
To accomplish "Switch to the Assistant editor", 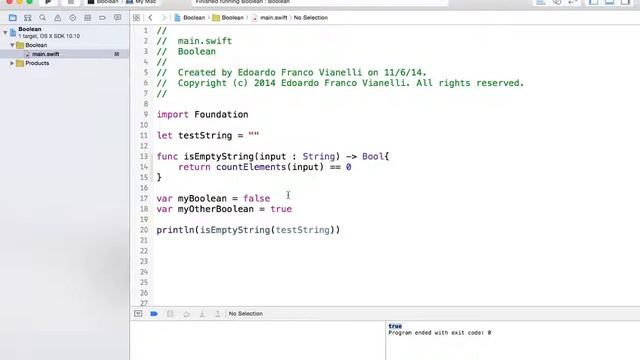I will [557, 2].
